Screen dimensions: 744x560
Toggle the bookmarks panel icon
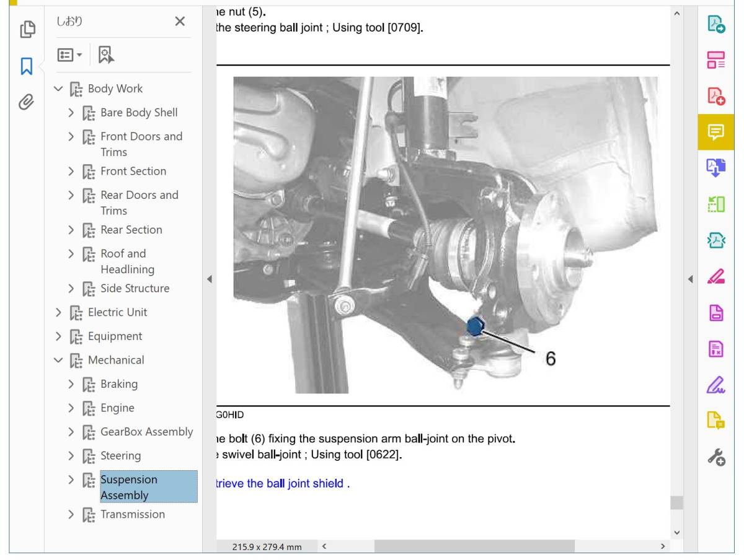27,66
